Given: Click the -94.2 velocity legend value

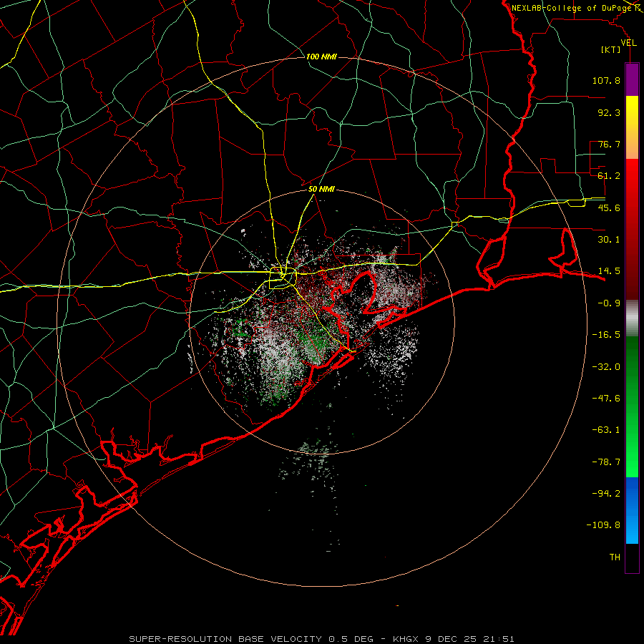Looking at the screenshot, I should 606,493.
